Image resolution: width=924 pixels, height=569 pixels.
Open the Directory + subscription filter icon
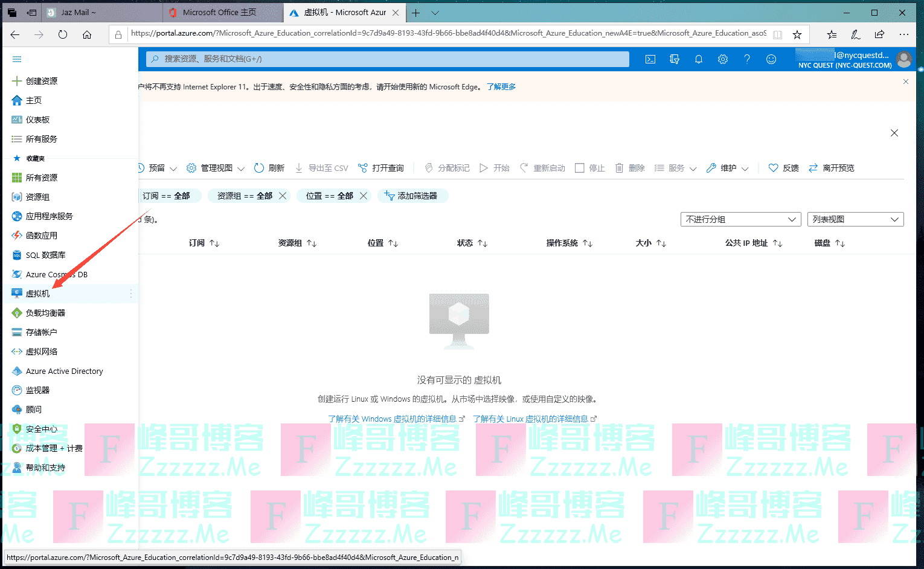pyautogui.click(x=675, y=59)
